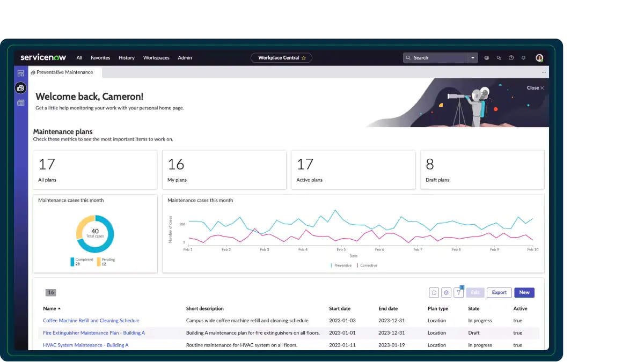Open the chat conversations icon
Screen dimensions: 644x362
(499, 58)
